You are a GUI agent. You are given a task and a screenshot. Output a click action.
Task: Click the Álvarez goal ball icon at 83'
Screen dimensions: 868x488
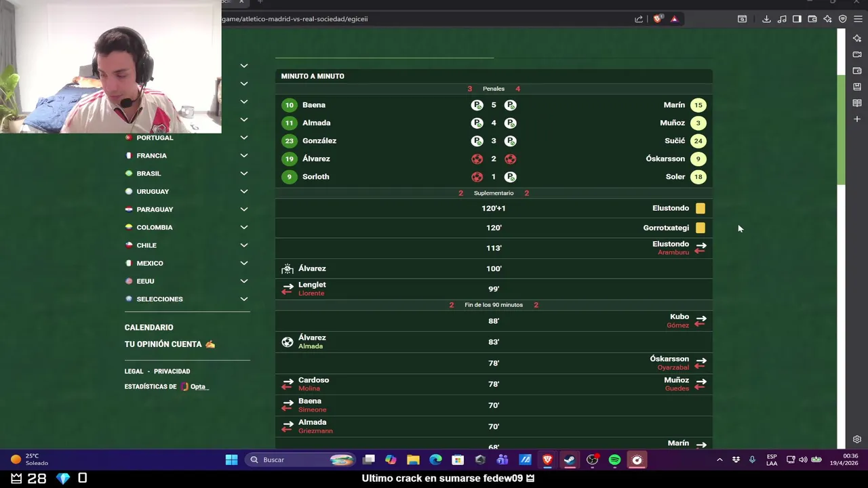coord(288,342)
